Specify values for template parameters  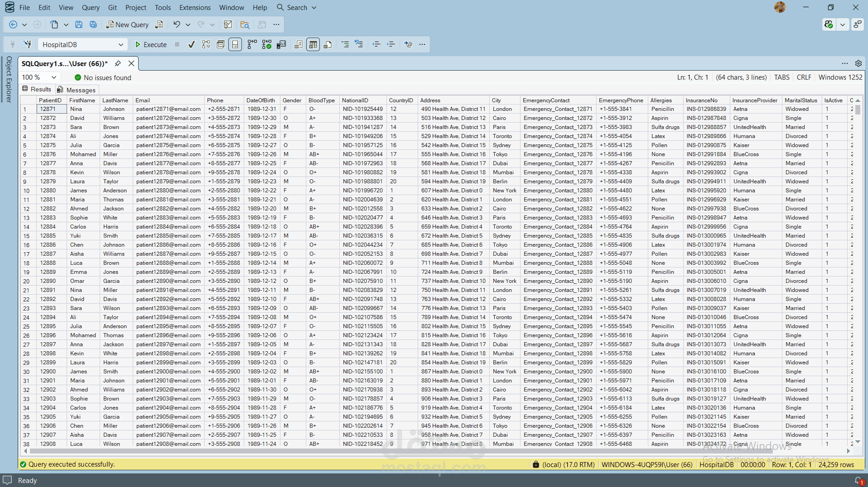[408, 44]
